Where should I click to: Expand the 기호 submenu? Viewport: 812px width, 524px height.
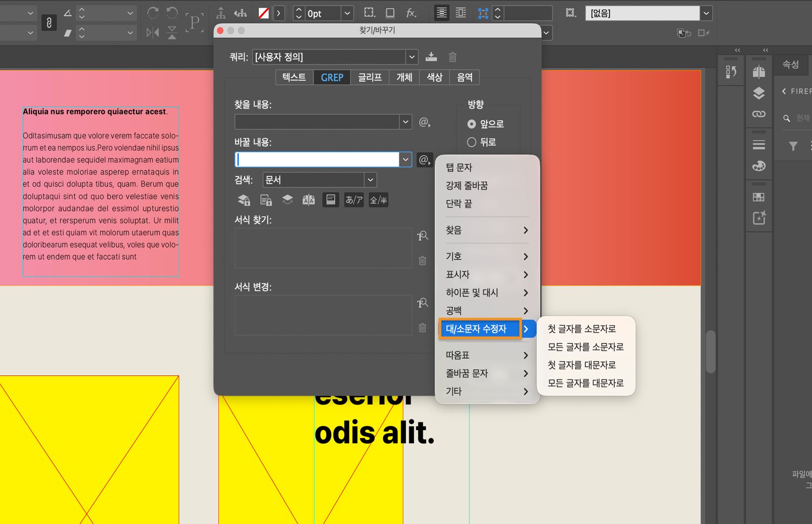coord(487,257)
